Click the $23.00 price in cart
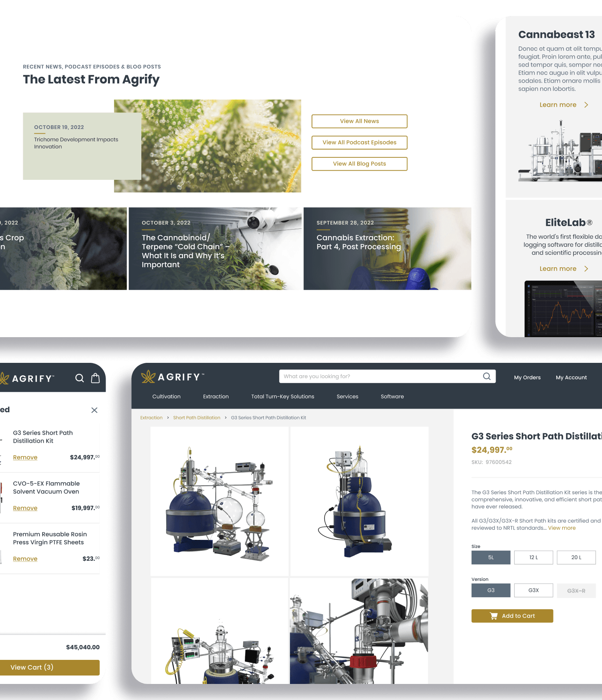 91,559
